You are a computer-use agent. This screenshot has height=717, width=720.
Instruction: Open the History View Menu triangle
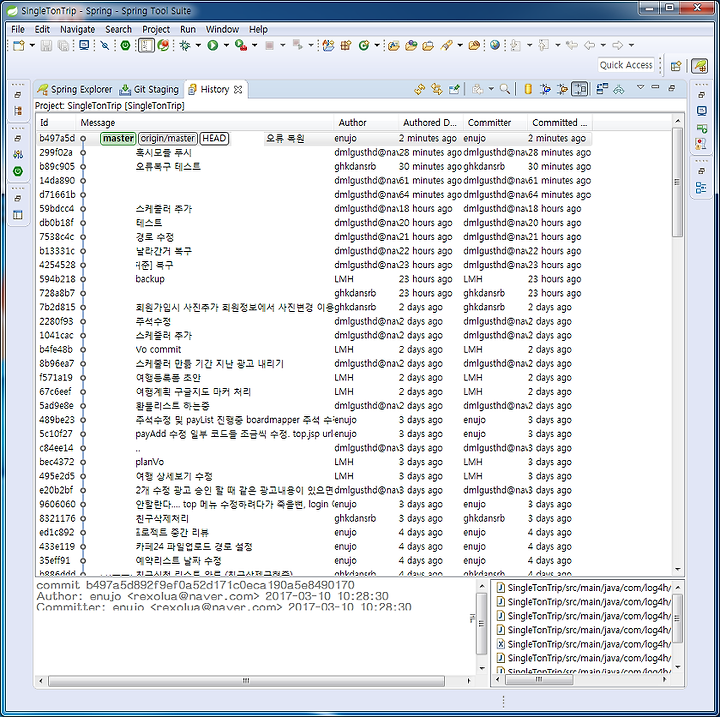click(x=640, y=87)
